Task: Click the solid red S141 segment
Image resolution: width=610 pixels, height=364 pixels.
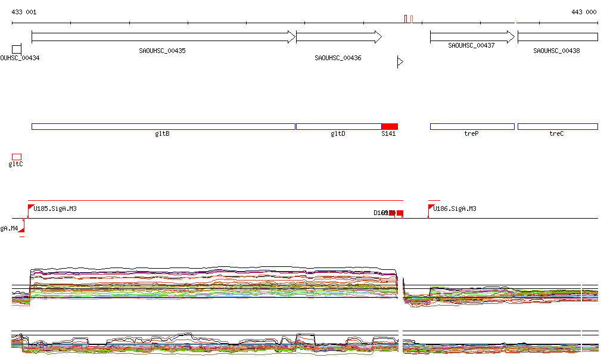Action: 390,126
